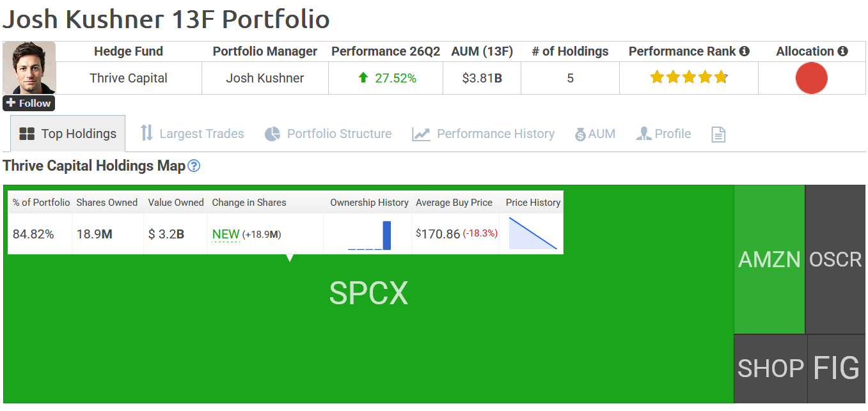Click the AMZN holdings tile
868x411 pixels.
point(769,260)
